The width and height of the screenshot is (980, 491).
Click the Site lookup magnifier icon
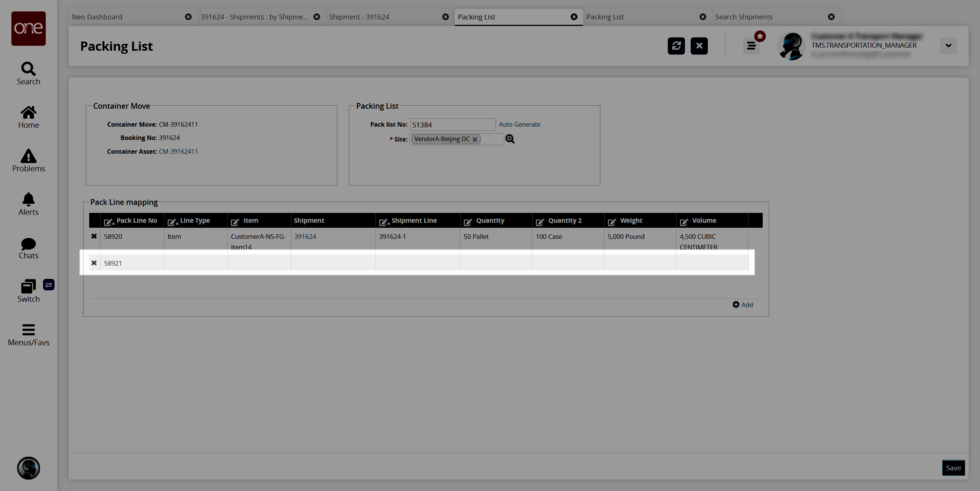click(x=510, y=139)
